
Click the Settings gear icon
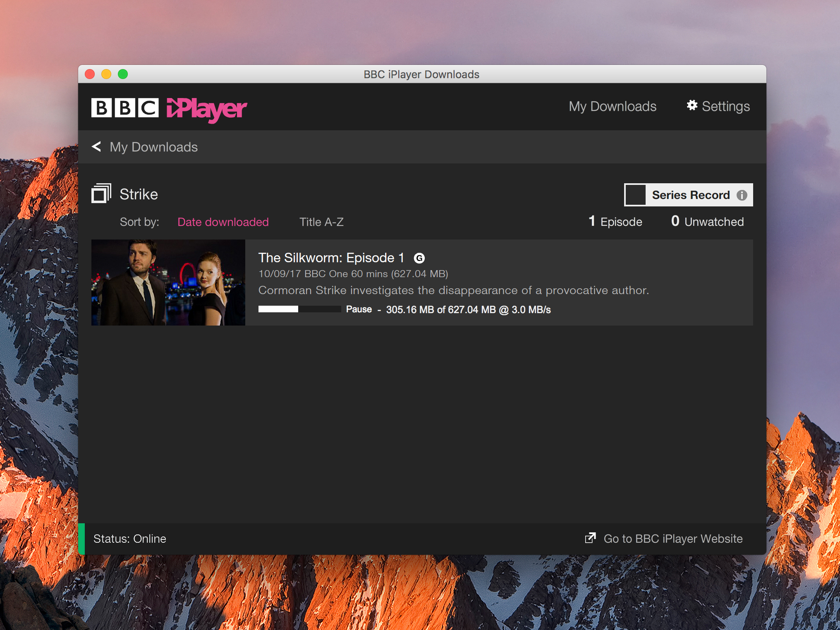692,105
